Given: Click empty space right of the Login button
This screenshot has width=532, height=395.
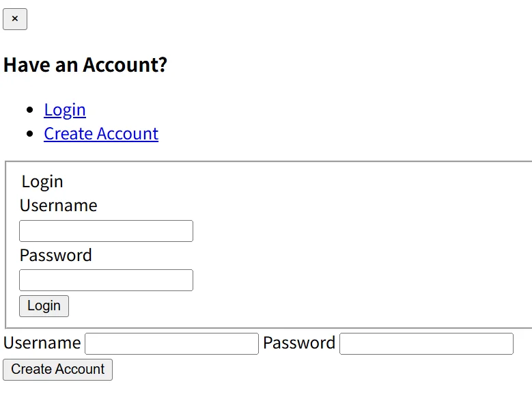Looking at the screenshot, I should point(273,306).
